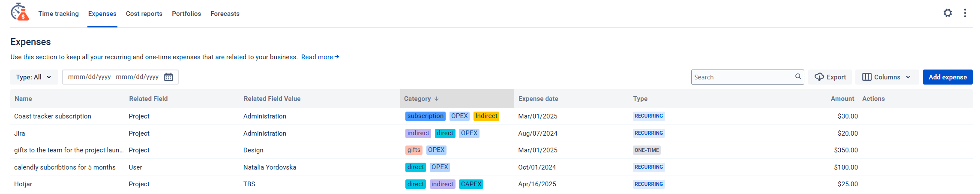Go to the Cost reports tab

pyautogui.click(x=144, y=14)
